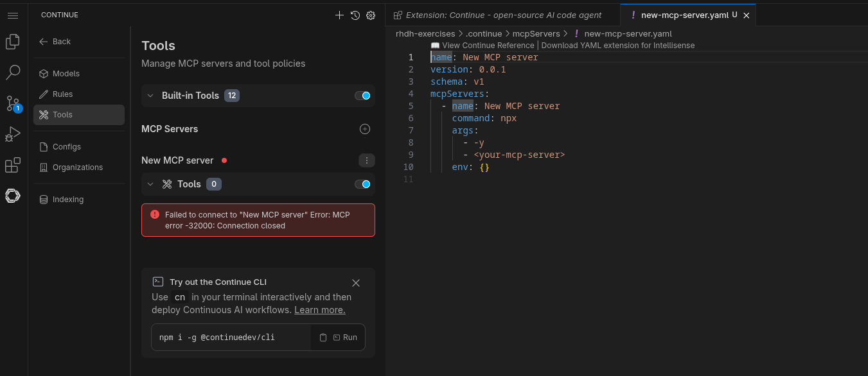Image resolution: width=868 pixels, height=376 pixels.
Task: Click the New MCP server heading
Action: [x=177, y=160]
